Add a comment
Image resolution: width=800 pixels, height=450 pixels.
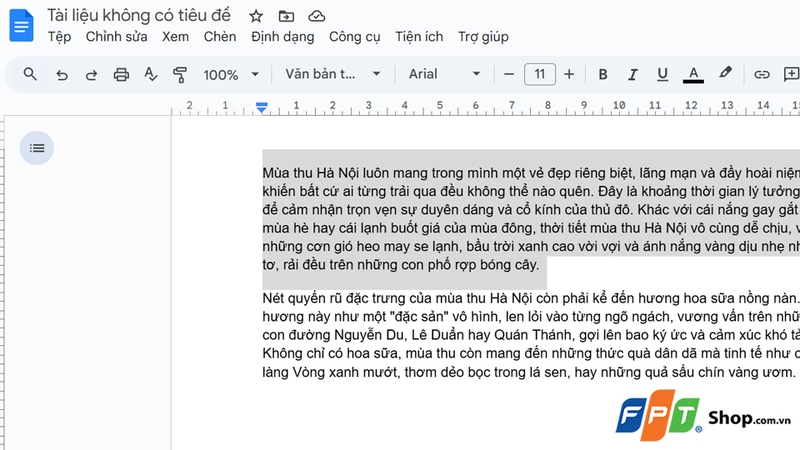tap(791, 74)
